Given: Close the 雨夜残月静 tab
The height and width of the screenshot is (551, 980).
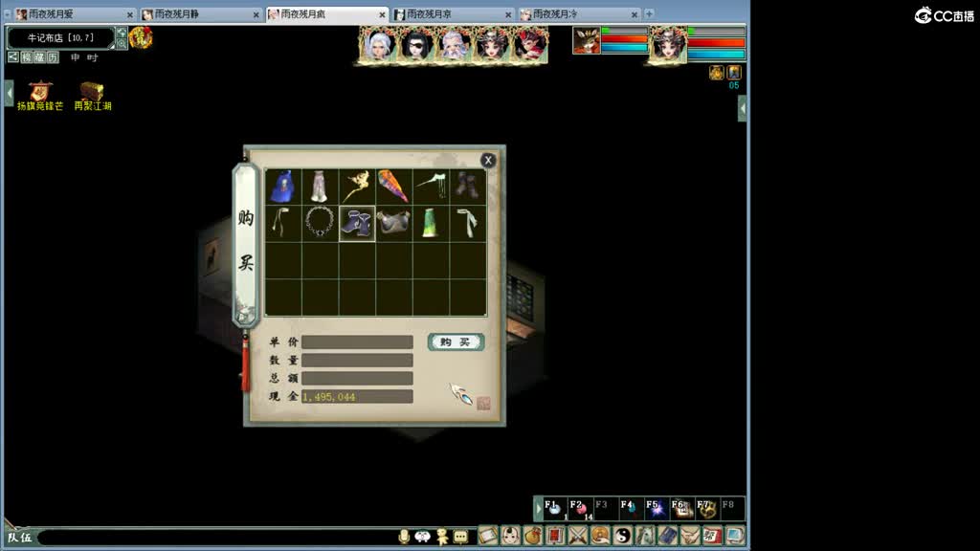Looking at the screenshot, I should coord(256,14).
